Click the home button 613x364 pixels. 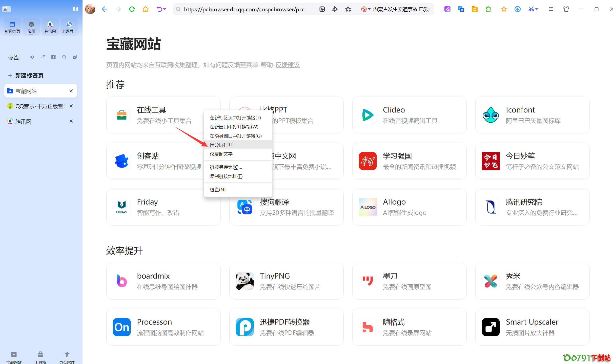point(145,9)
